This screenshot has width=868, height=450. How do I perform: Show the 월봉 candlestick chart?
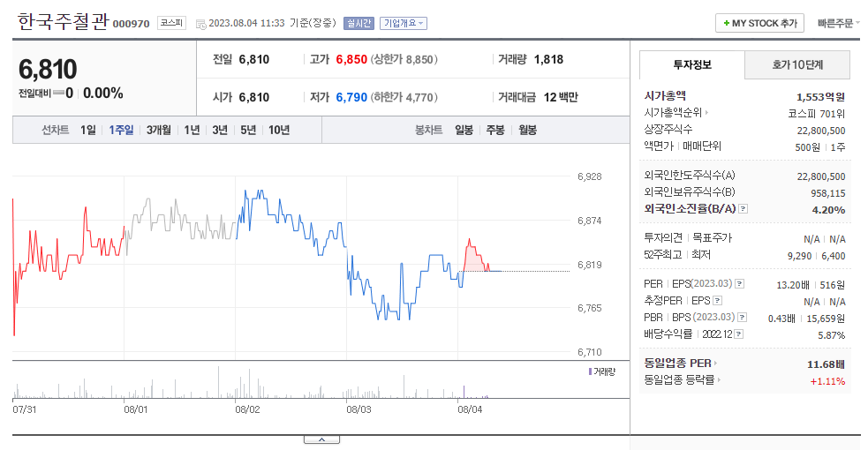click(x=527, y=130)
